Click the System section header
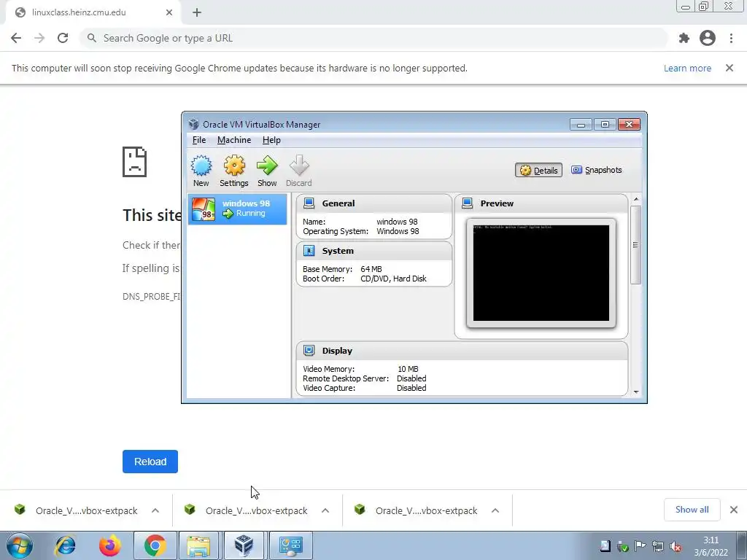Viewport: 747px width, 560px height. [374, 251]
